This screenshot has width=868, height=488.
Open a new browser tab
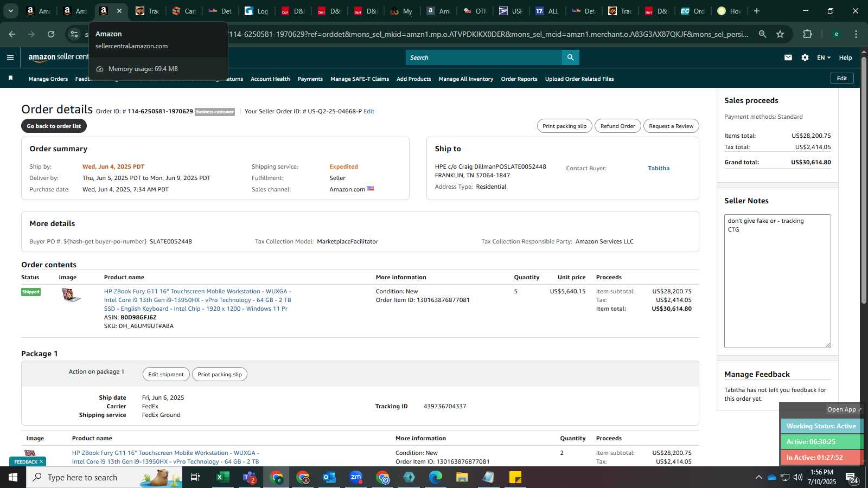(x=757, y=11)
